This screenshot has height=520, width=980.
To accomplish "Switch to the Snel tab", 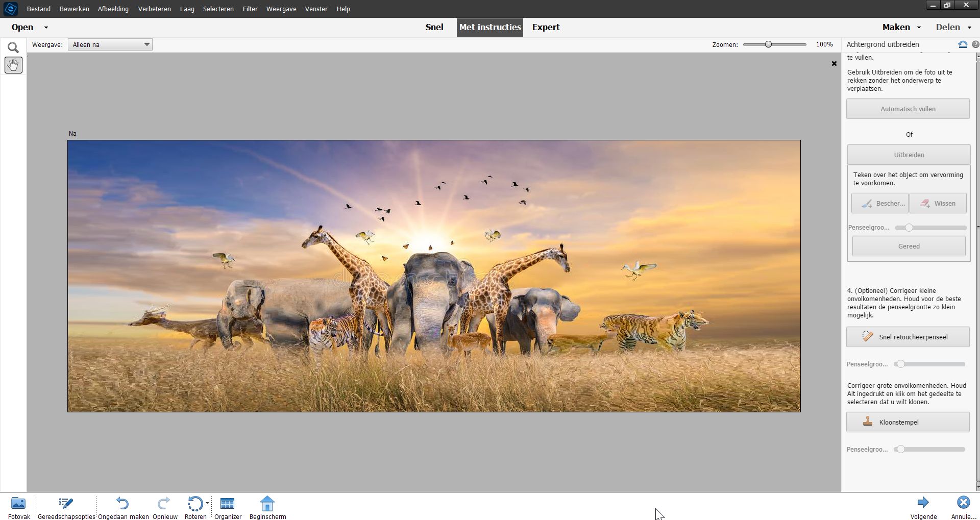I will 434,27.
